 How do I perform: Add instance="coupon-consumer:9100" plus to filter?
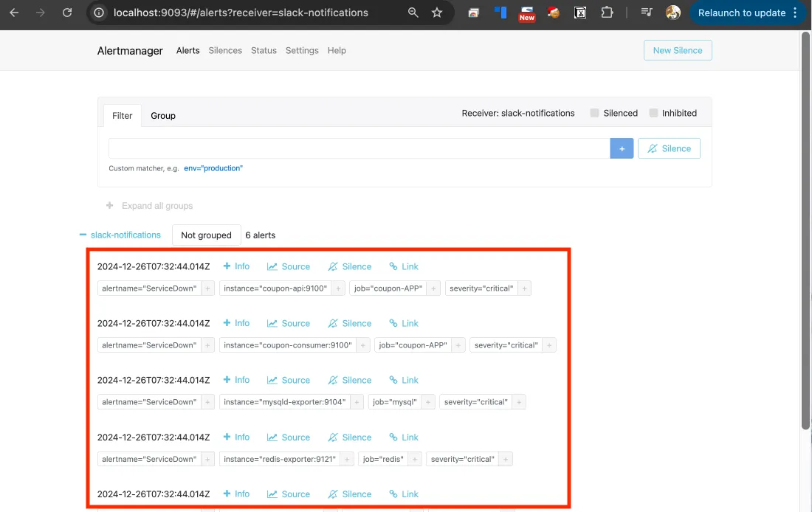coord(363,345)
